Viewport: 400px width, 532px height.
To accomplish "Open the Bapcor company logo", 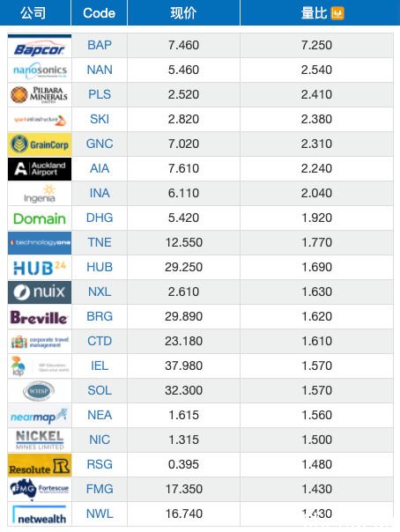I will click(x=40, y=46).
